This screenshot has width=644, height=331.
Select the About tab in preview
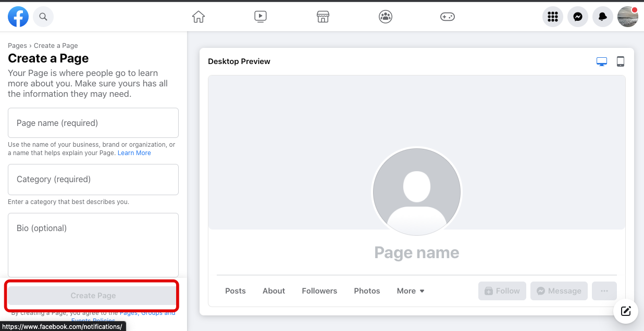(x=274, y=291)
